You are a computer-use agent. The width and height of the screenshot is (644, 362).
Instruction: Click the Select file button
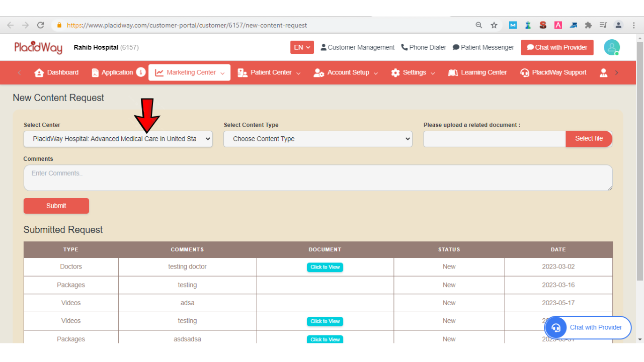(x=589, y=139)
